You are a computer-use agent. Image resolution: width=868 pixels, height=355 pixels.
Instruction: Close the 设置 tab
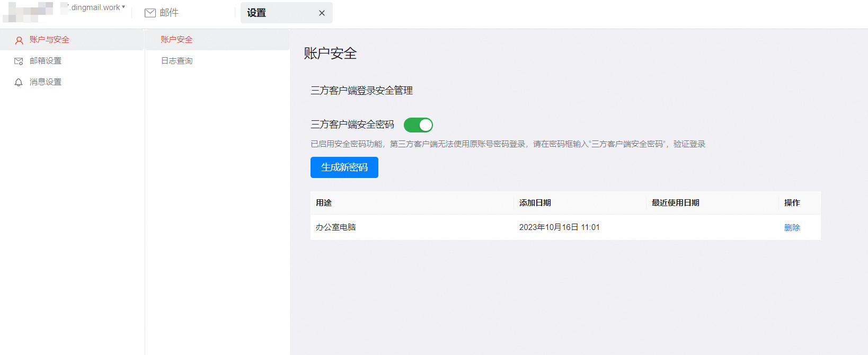(x=322, y=13)
